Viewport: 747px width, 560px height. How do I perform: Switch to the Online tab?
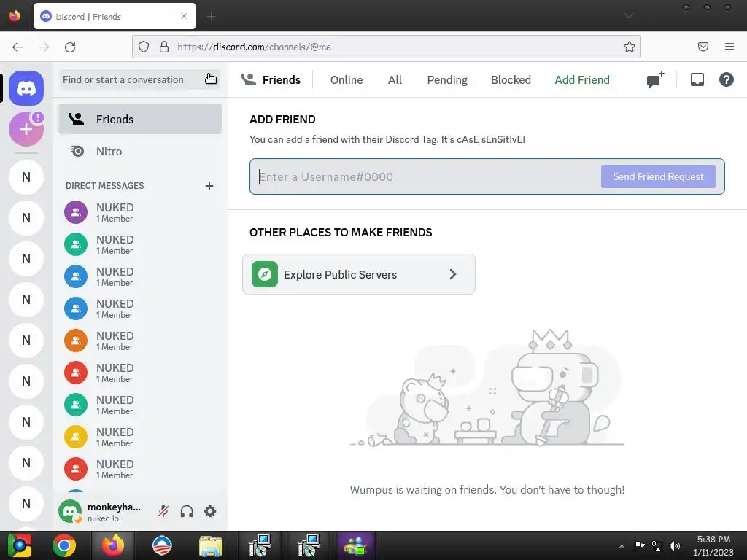347,79
